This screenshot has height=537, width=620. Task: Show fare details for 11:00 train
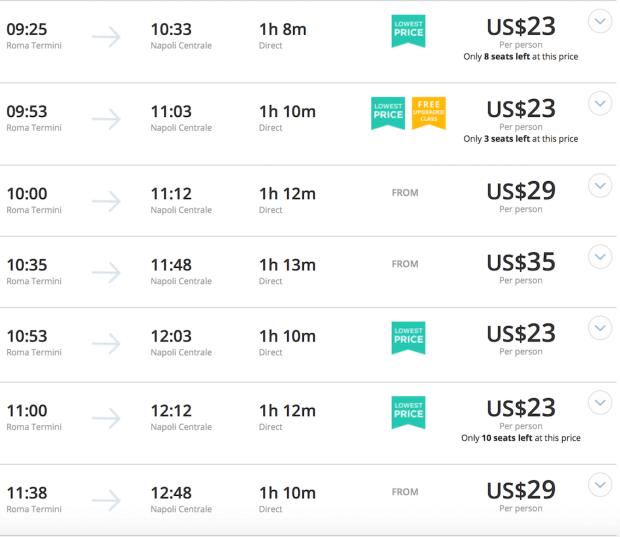point(600,403)
